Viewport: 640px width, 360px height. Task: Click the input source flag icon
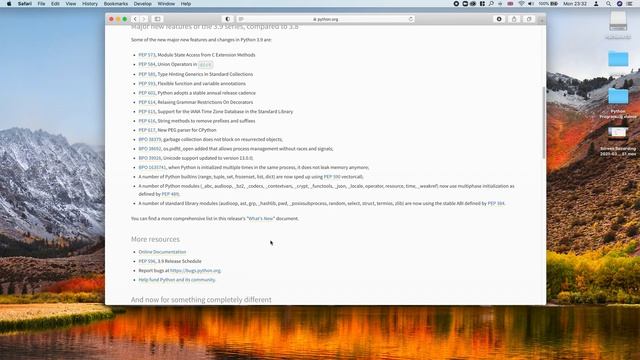[510, 4]
